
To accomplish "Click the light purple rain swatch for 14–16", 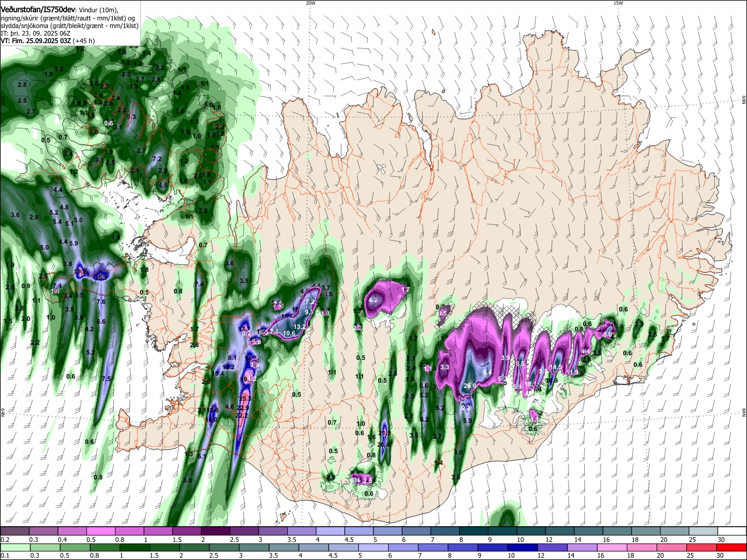I will pos(581,547).
